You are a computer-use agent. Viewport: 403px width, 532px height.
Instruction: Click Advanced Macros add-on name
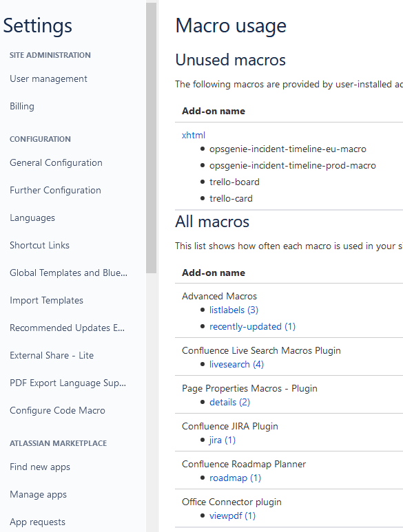219,296
